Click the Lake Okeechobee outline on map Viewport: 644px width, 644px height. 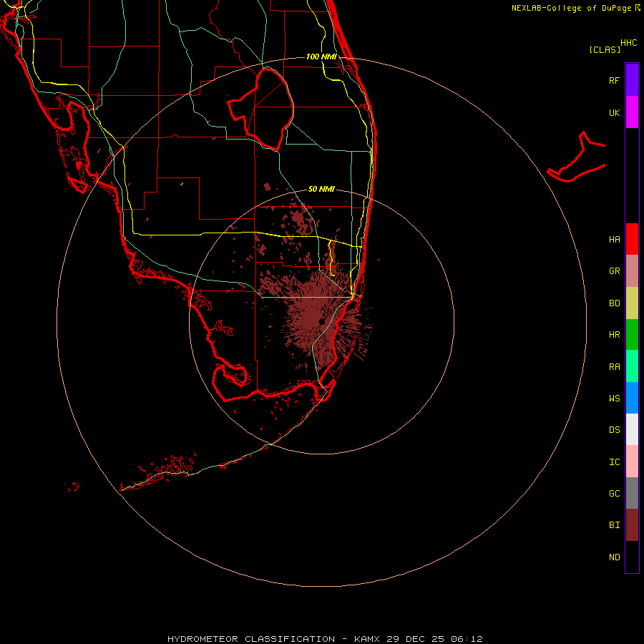[261, 109]
